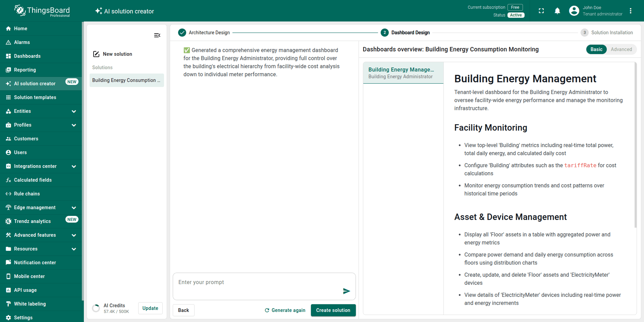Go to Architecture Design completed step
This screenshot has width=644, height=322.
click(182, 33)
